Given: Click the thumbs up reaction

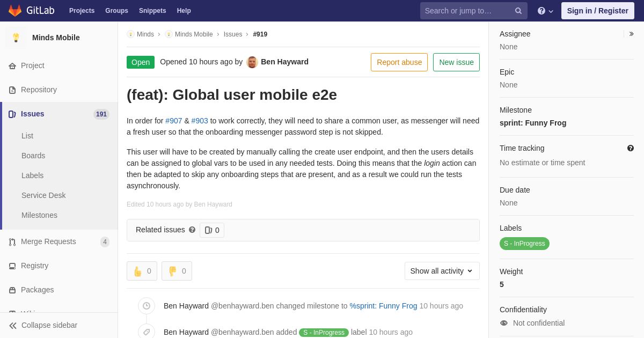Looking at the screenshot, I should pyautogui.click(x=142, y=271).
